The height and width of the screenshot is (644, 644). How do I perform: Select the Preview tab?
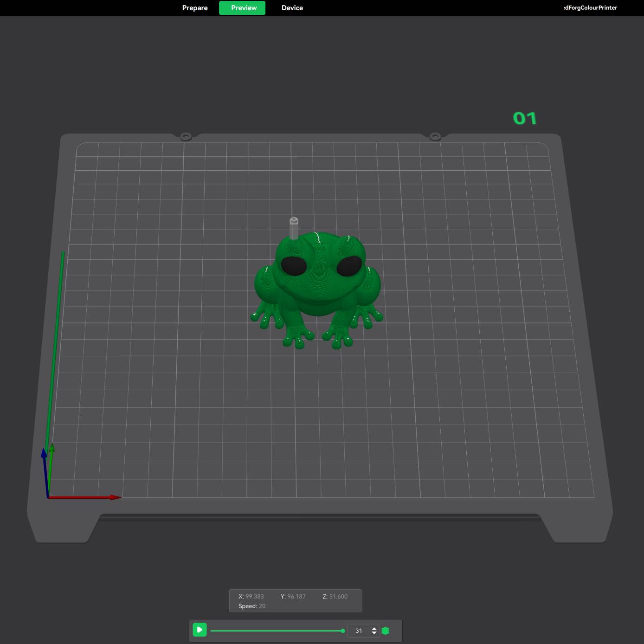[243, 8]
